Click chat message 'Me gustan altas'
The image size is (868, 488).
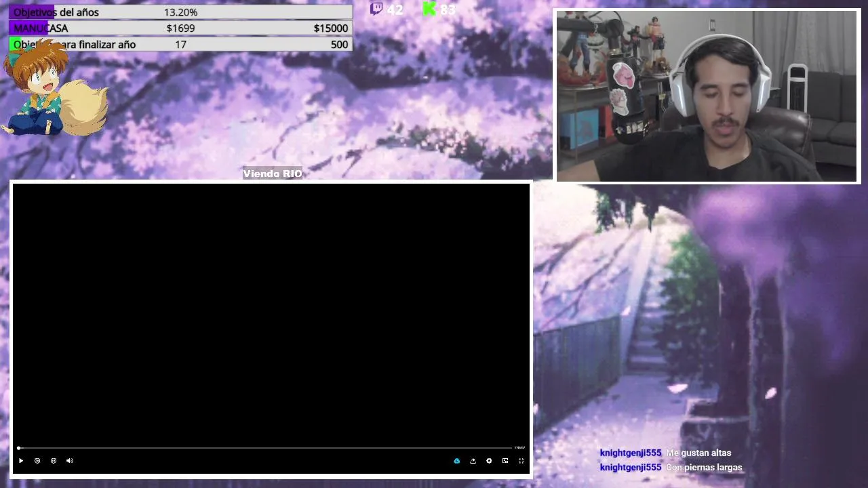(x=698, y=453)
